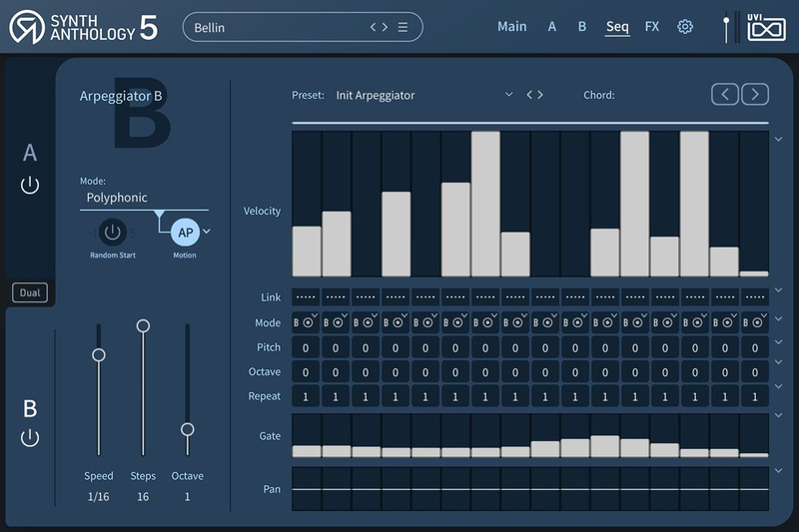Viewport: 799px width, 532px height.
Task: Go to previous chord with left arrow
Action: 725,94
